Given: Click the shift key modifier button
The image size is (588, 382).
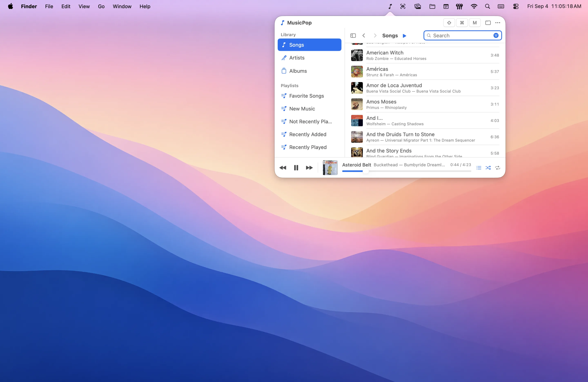Looking at the screenshot, I should point(449,23).
